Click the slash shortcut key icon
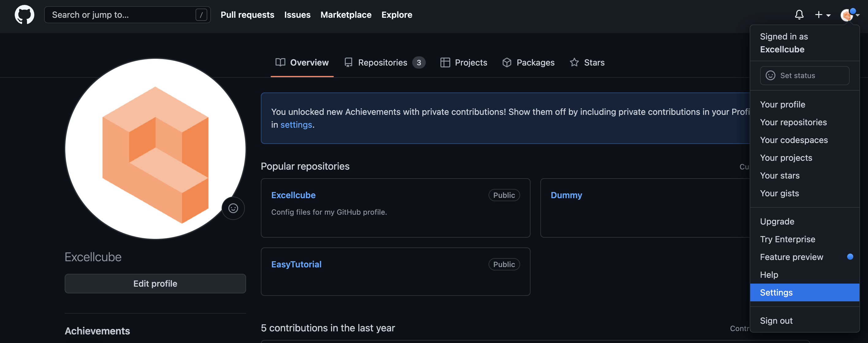This screenshot has height=343, width=868. pyautogui.click(x=201, y=15)
